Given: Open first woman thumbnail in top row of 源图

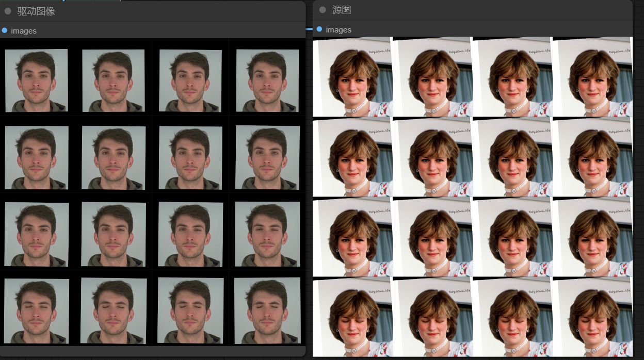Looking at the screenshot, I should pyautogui.click(x=352, y=77).
